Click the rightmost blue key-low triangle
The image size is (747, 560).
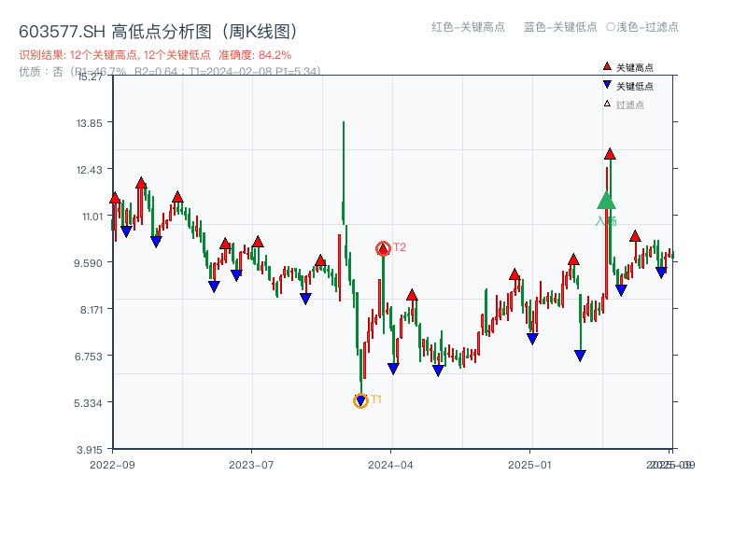coord(661,271)
